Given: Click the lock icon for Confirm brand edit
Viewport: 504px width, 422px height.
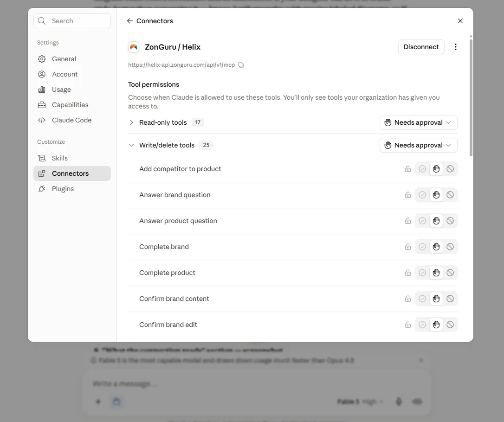Looking at the screenshot, I should (x=408, y=325).
